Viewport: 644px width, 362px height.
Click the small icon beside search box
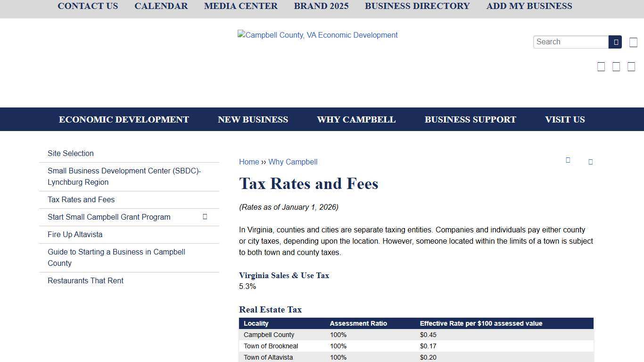click(633, 42)
